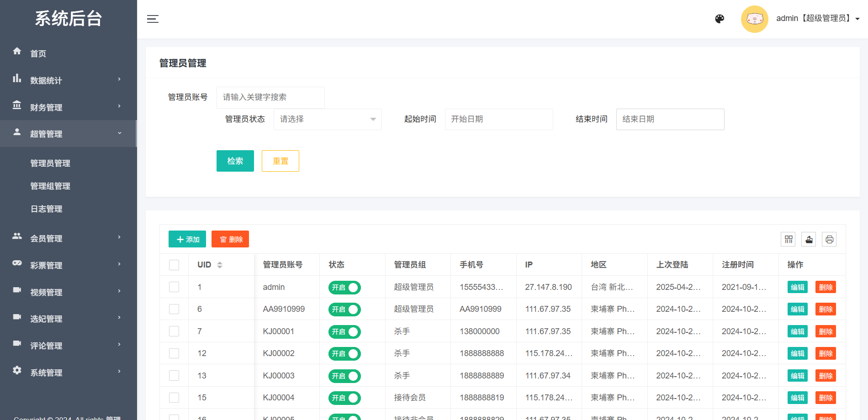Click the export table icon
The image size is (868, 420).
(809, 239)
